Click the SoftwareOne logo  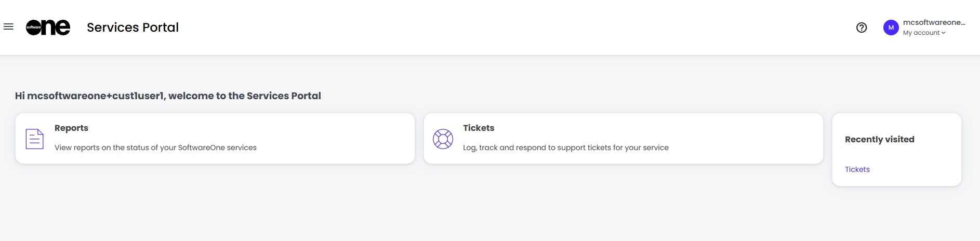point(48,27)
